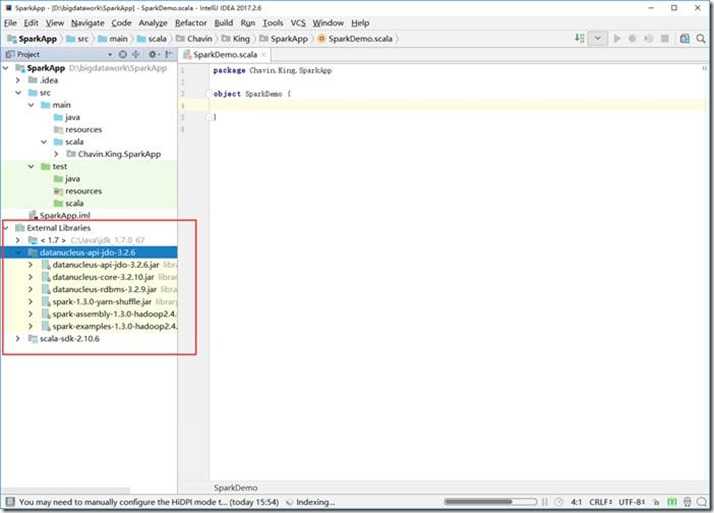
Task: Open the View menu
Action: click(x=55, y=23)
